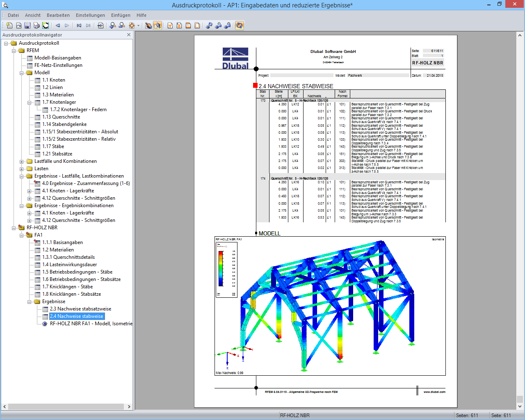The width and height of the screenshot is (525, 420).
Task: Jump to last page icon
Action: tap(88, 25)
